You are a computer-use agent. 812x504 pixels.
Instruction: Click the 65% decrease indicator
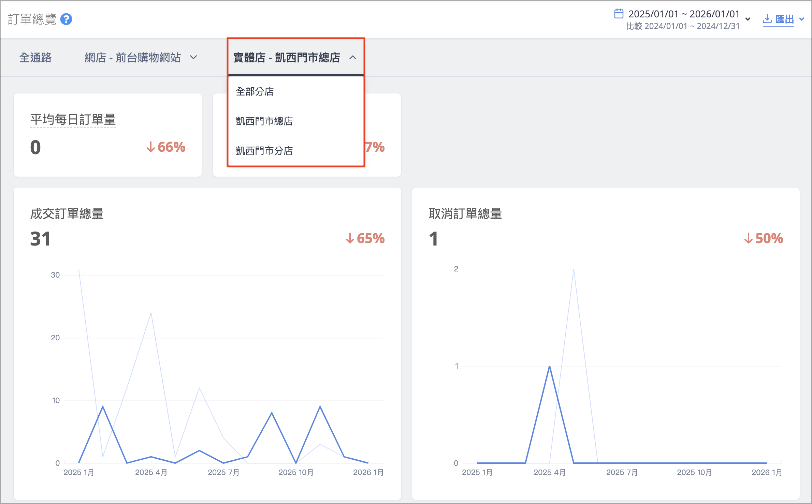(365, 238)
